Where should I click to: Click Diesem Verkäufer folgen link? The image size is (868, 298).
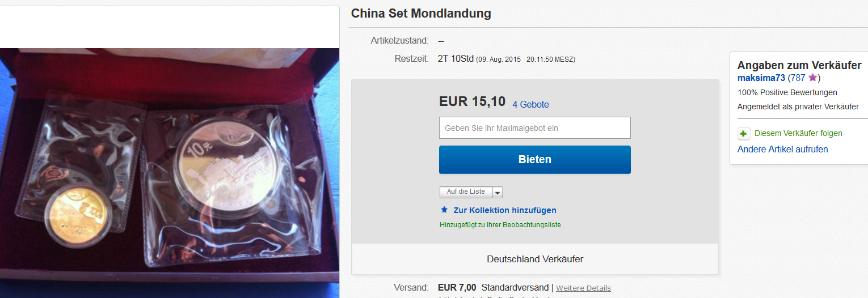click(x=798, y=134)
